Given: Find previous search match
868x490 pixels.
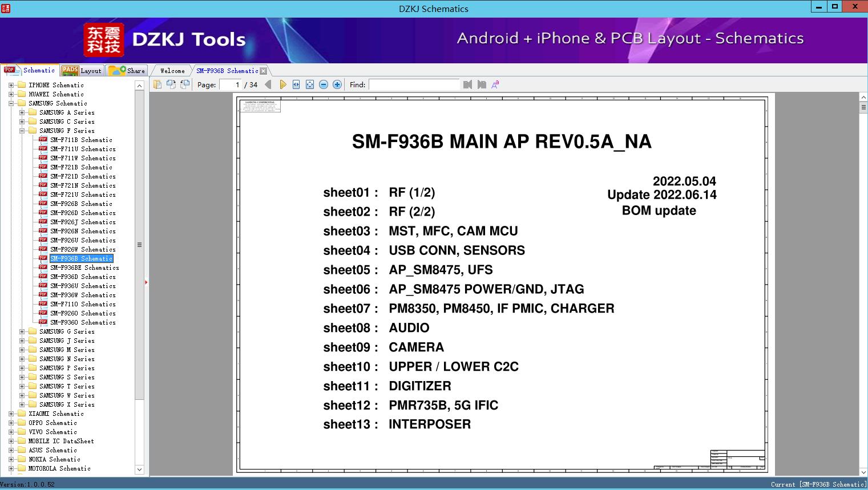Looking at the screenshot, I should (x=468, y=84).
